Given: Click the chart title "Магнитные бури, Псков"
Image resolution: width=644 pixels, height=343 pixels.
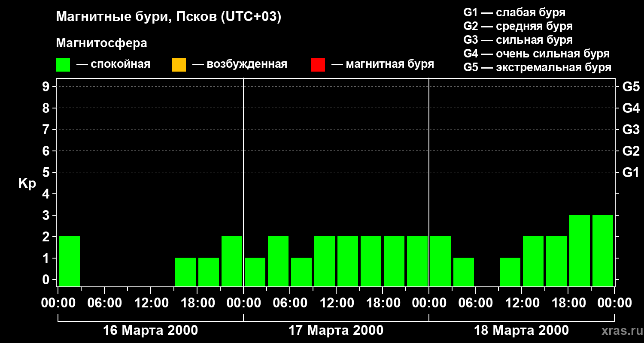Looking at the screenshot, I should (168, 17).
